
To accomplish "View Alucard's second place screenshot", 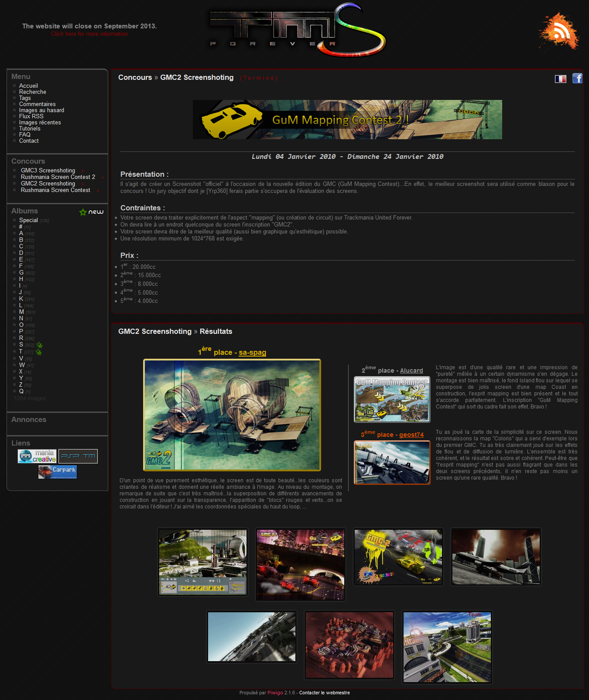I will click(392, 399).
